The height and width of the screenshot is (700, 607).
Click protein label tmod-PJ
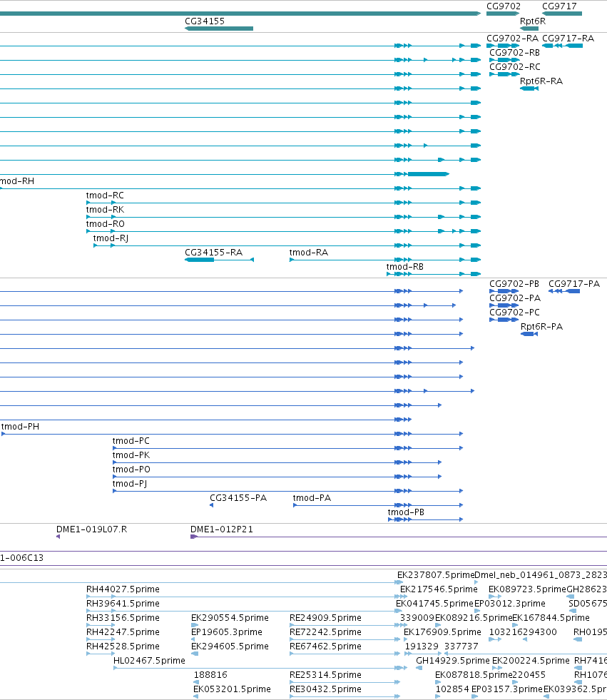pos(129,484)
